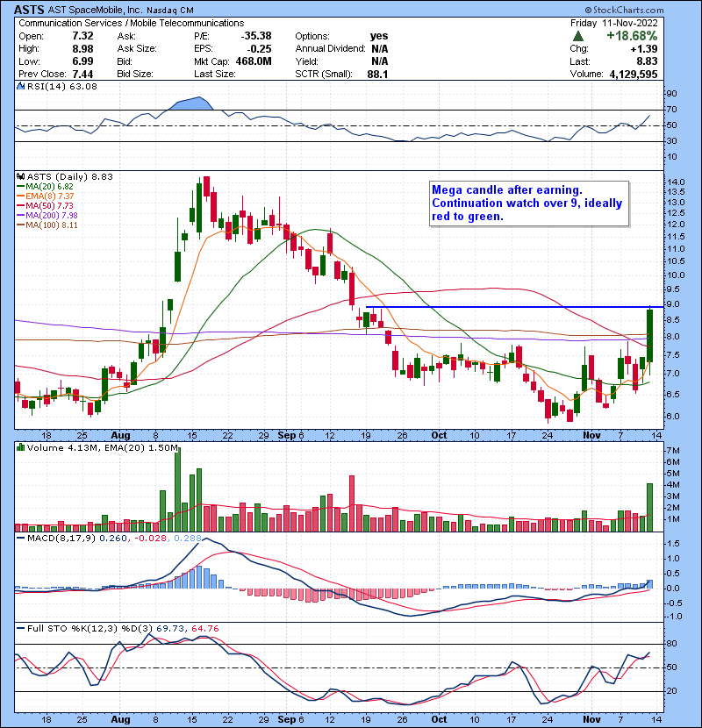
Task: Click the ASTS (Daily) 8.83 chart title
Action: (69, 176)
